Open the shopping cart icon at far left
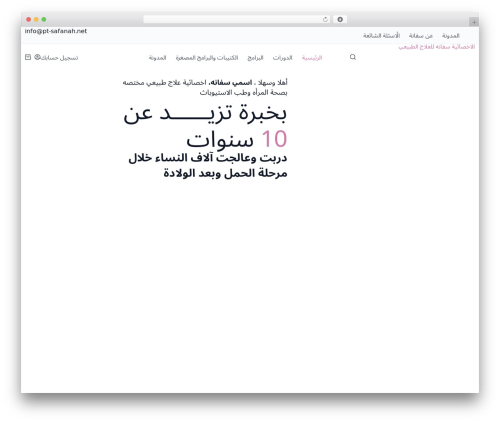Viewport: 500px width, 423px height. click(x=28, y=57)
